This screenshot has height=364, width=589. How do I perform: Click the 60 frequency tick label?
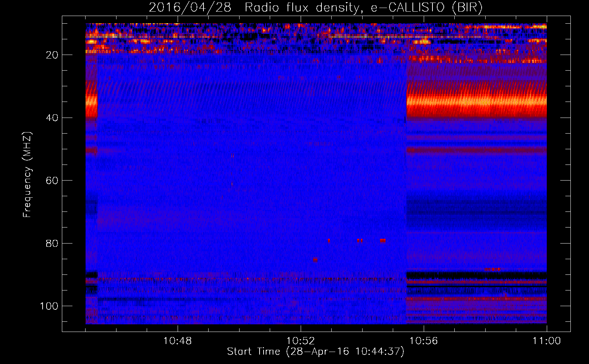pyautogui.click(x=52, y=181)
